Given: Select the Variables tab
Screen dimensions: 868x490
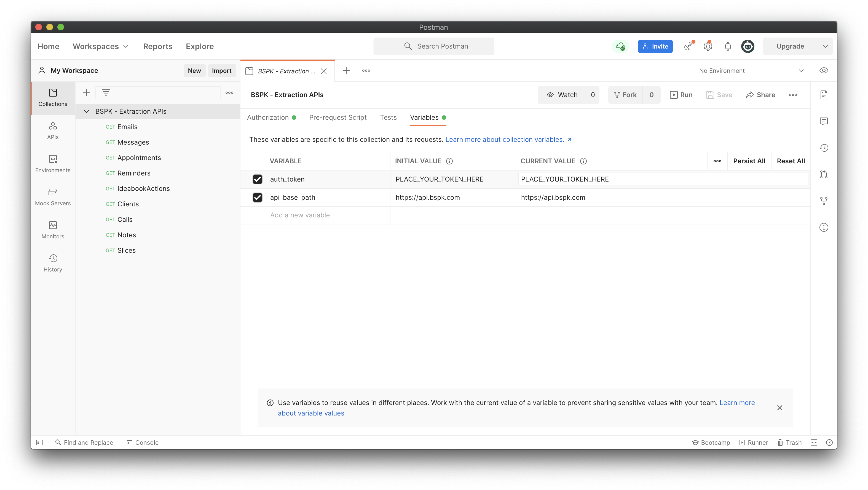Looking at the screenshot, I should point(428,117).
